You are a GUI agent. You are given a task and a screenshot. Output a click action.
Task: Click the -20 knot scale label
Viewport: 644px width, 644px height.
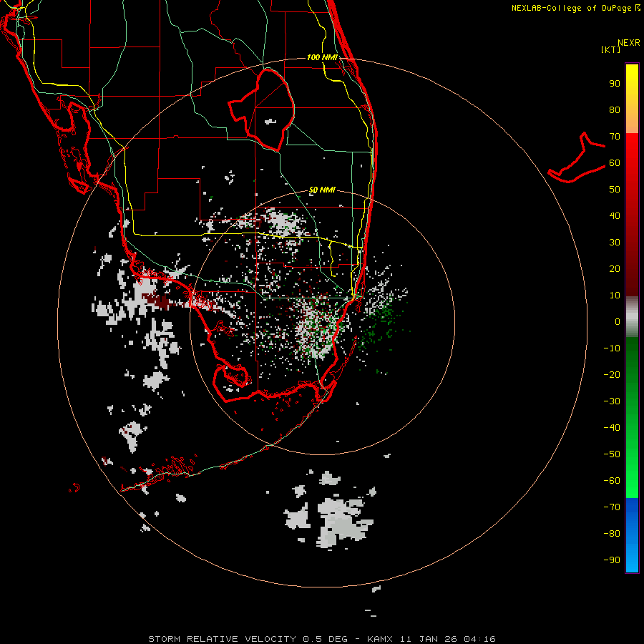click(x=612, y=375)
